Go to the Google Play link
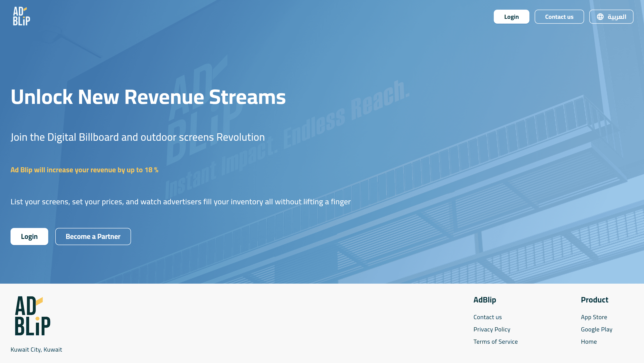The height and width of the screenshot is (363, 644). [596, 329]
